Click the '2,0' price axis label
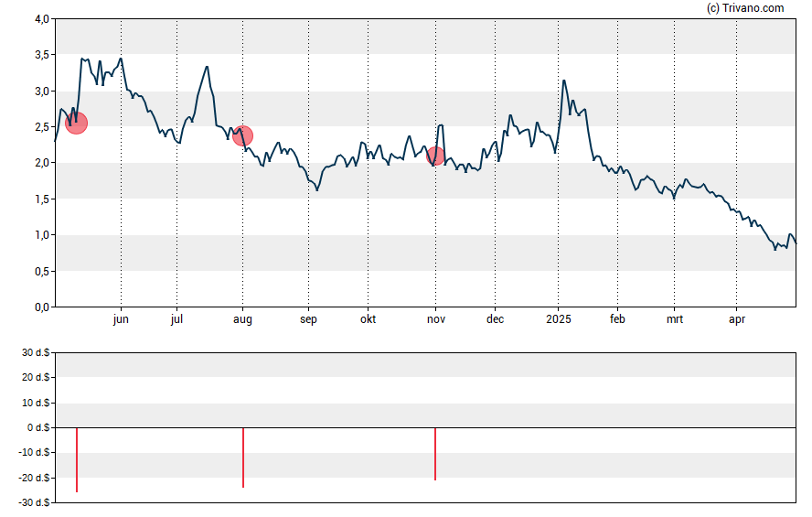The width and height of the screenshot is (812, 517). (42, 163)
